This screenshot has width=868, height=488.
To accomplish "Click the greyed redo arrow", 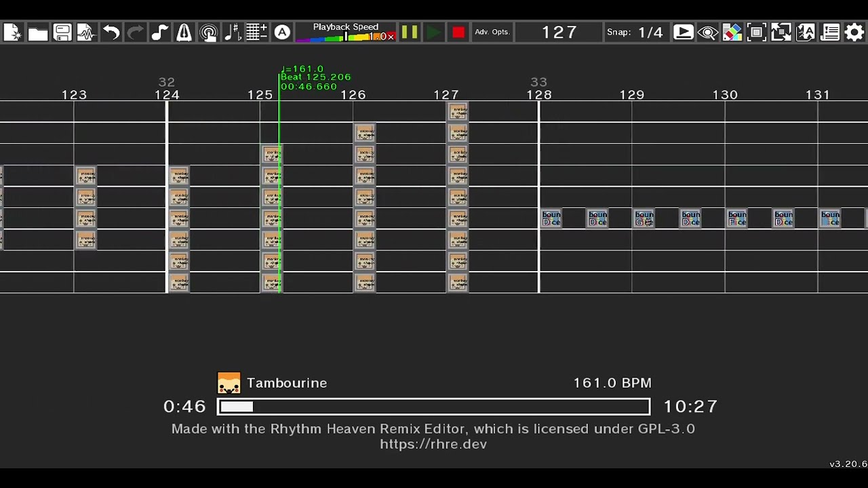I will [x=136, y=33].
